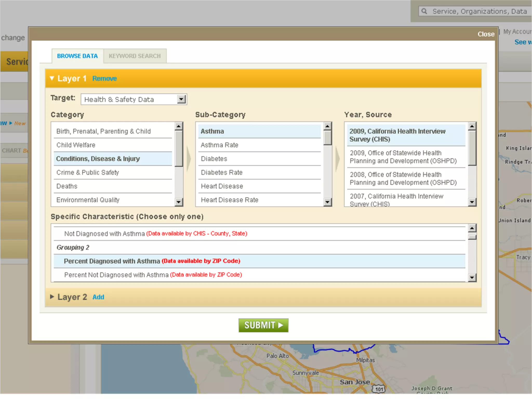Select the Browse Data tab

tap(77, 56)
